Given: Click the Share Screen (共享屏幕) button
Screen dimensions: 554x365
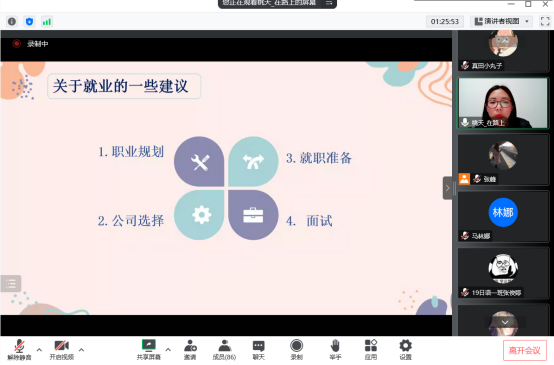Looking at the screenshot, I should 149,349.
